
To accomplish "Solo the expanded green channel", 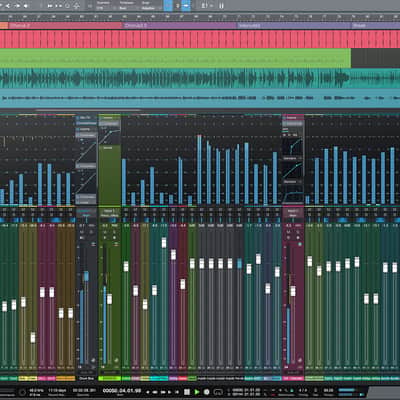I will [x=114, y=232].
